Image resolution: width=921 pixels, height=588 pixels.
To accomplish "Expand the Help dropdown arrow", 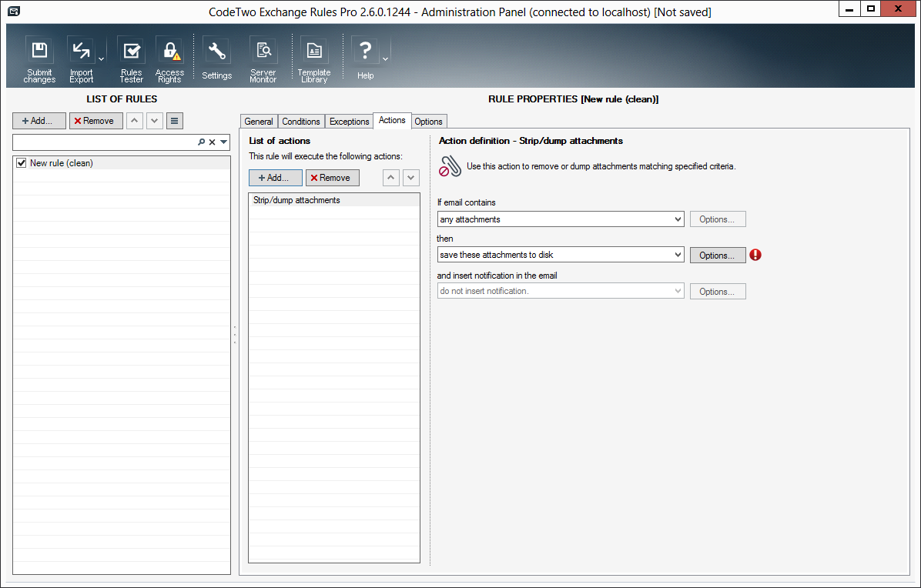I will 385,59.
